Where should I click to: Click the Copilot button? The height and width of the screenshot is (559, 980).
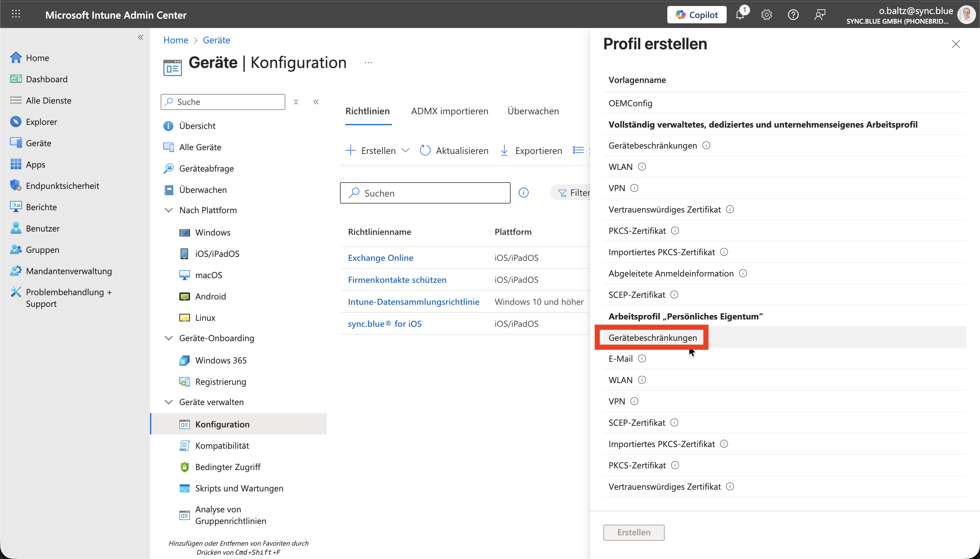point(696,15)
